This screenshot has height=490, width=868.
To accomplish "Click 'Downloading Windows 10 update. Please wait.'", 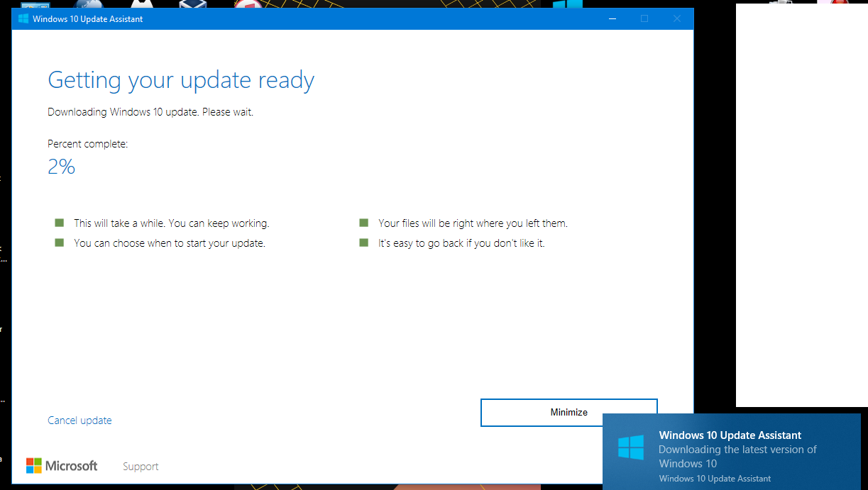I will (x=150, y=112).
